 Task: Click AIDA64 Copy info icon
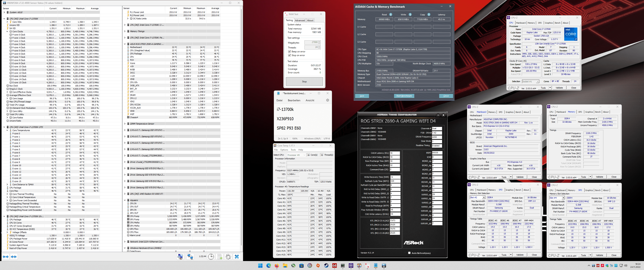click(x=429, y=14)
